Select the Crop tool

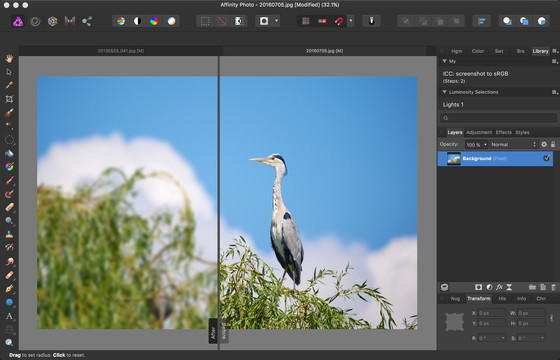(9, 99)
